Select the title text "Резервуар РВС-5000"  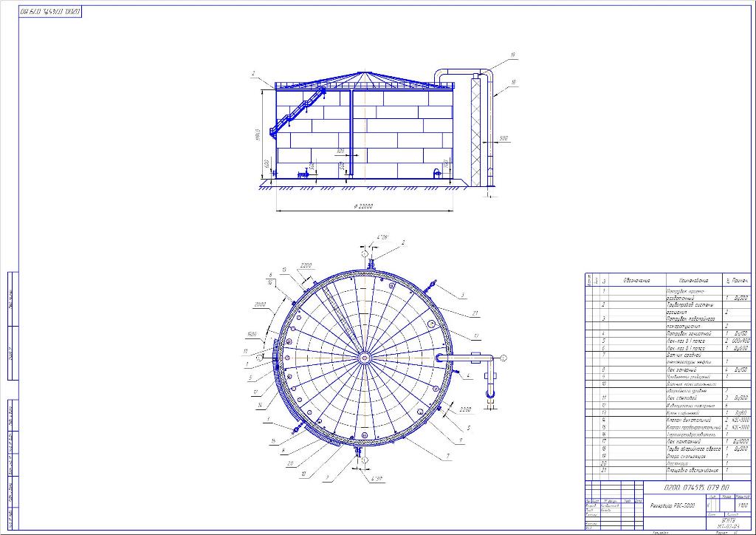673,506
